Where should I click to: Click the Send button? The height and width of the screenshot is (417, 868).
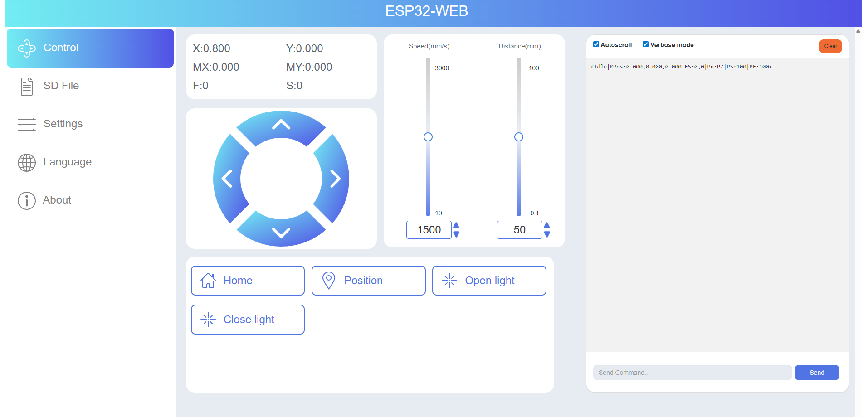(817, 373)
